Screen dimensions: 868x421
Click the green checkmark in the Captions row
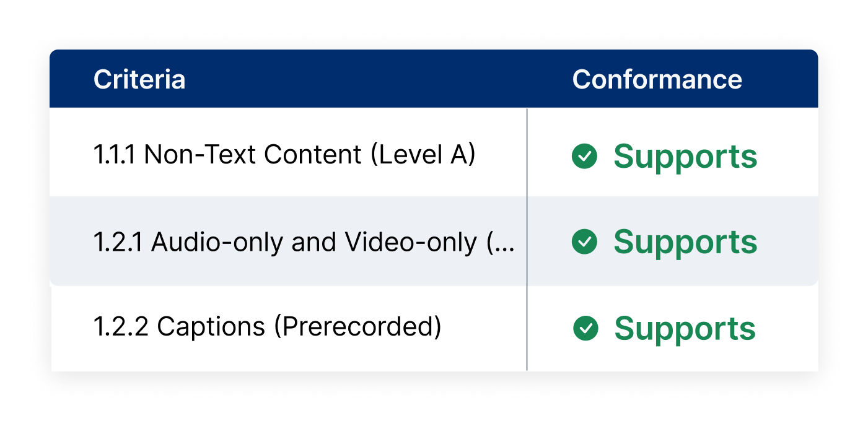585,328
